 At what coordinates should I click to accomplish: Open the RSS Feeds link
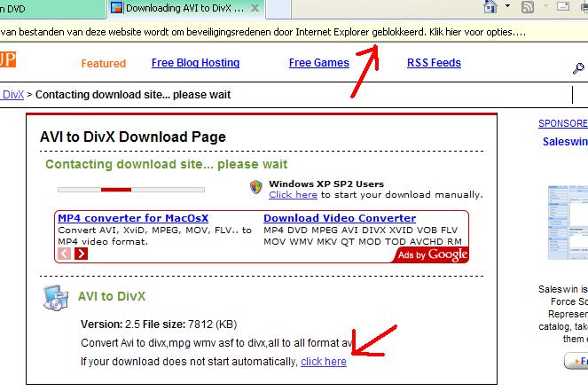434,63
